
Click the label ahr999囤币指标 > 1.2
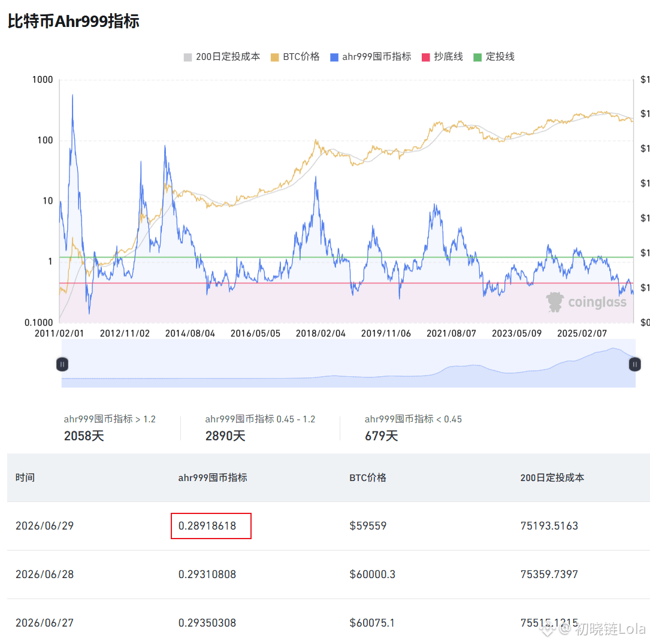(x=110, y=419)
